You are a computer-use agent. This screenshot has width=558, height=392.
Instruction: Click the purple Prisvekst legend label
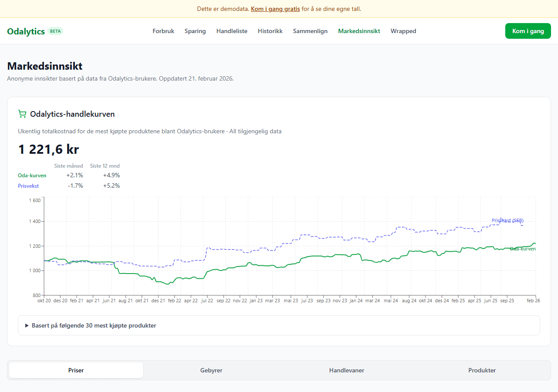tap(28, 186)
